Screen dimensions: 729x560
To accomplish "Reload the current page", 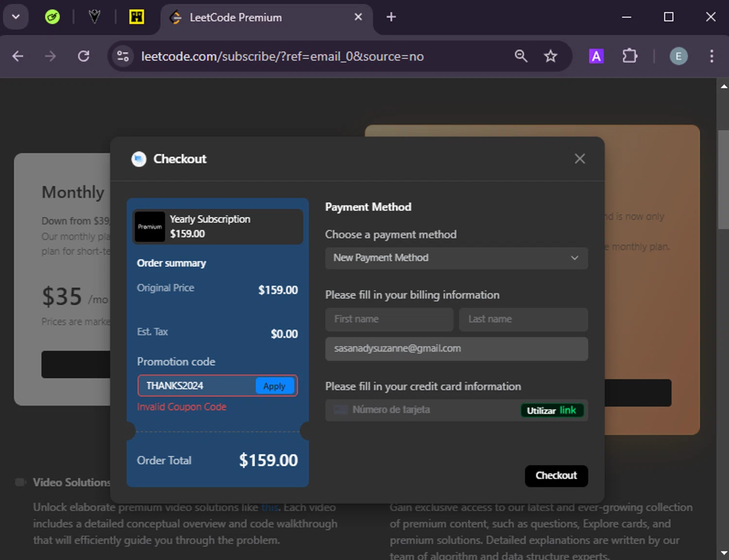I will [84, 56].
